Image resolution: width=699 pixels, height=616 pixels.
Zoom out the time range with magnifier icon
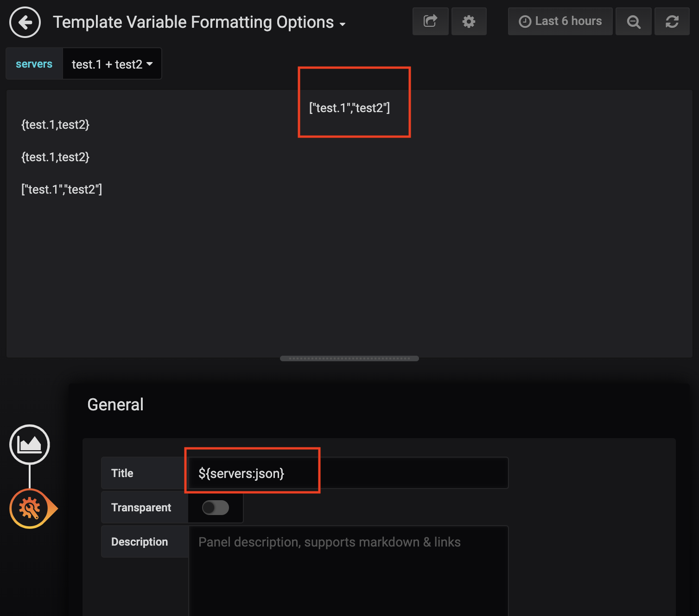[633, 21]
